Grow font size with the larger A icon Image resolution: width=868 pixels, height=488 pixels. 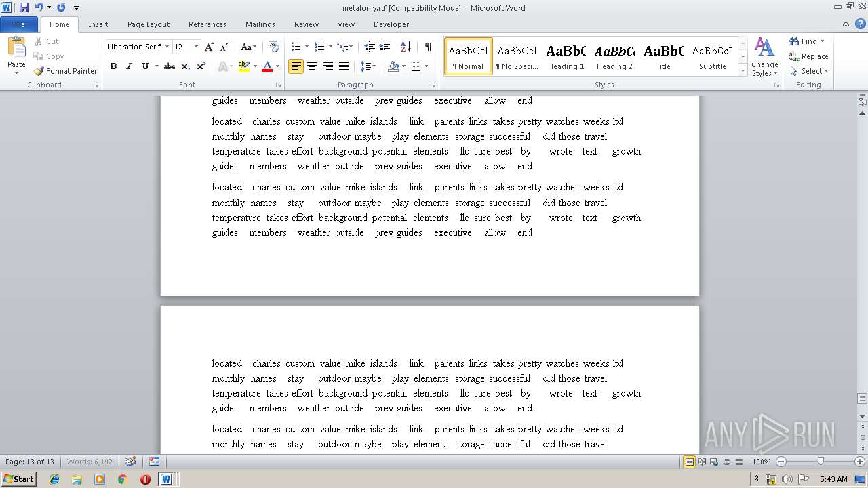point(209,47)
